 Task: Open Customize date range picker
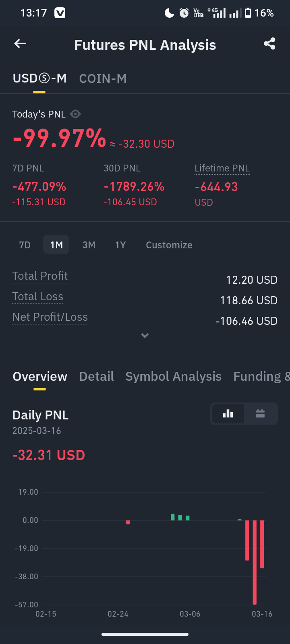coord(169,245)
